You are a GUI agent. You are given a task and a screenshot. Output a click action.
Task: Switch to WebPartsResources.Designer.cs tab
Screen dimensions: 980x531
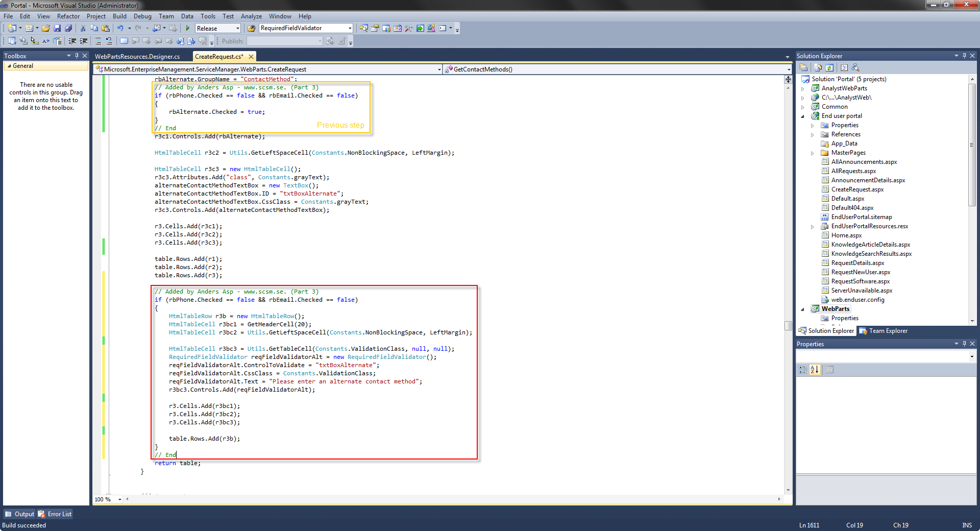click(x=137, y=56)
